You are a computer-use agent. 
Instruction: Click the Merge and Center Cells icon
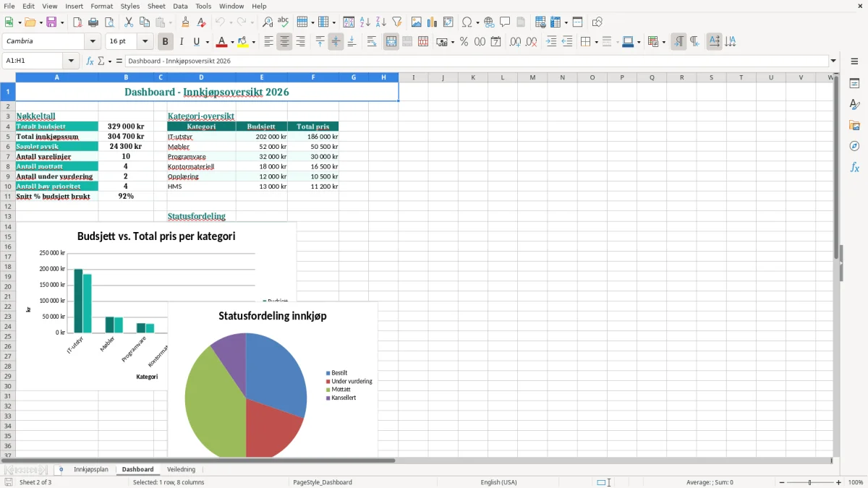(391, 42)
